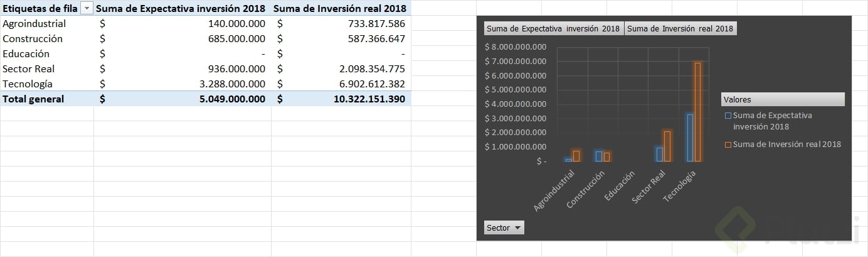Click the orange Sector Real bar
Viewport: 868px width, 257px height.
pos(667,146)
